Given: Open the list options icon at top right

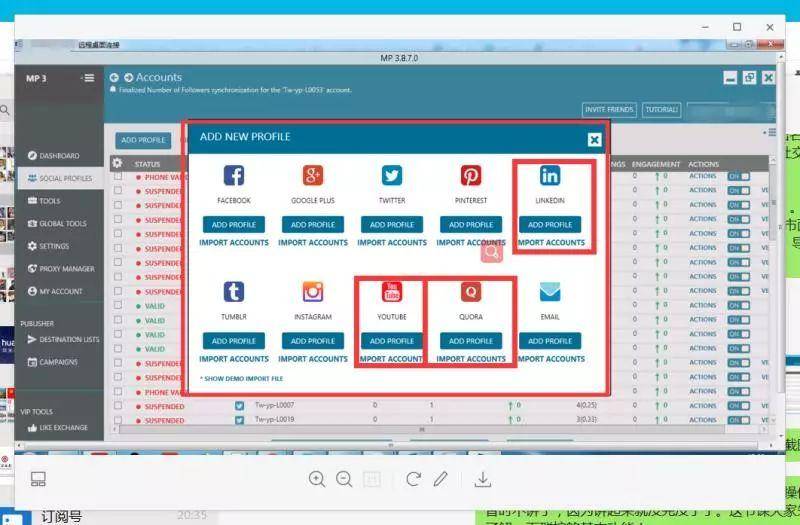Looking at the screenshot, I should click(x=770, y=132).
